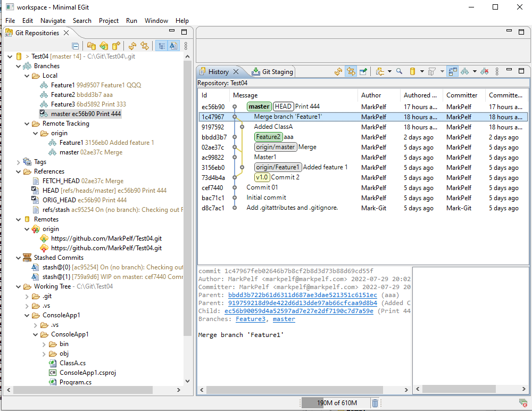Click Collapse All in Git Repositories toolbar
The width and height of the screenshot is (532, 411).
(76, 46)
